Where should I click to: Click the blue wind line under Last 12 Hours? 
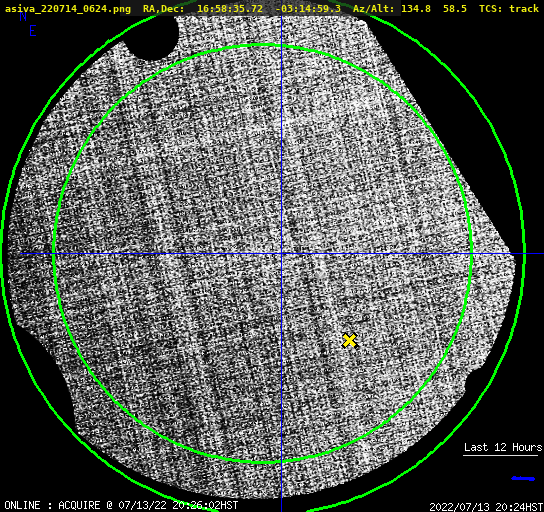tap(523, 479)
